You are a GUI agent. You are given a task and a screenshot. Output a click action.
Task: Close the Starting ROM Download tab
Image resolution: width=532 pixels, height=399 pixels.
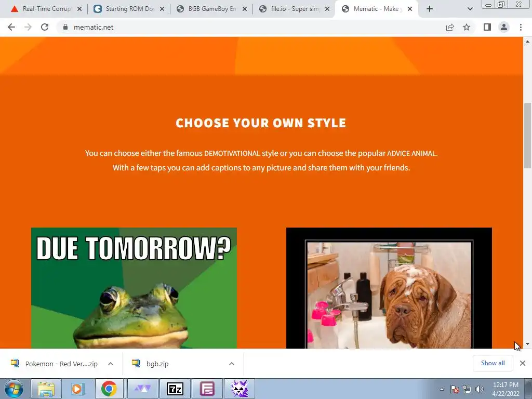click(162, 9)
